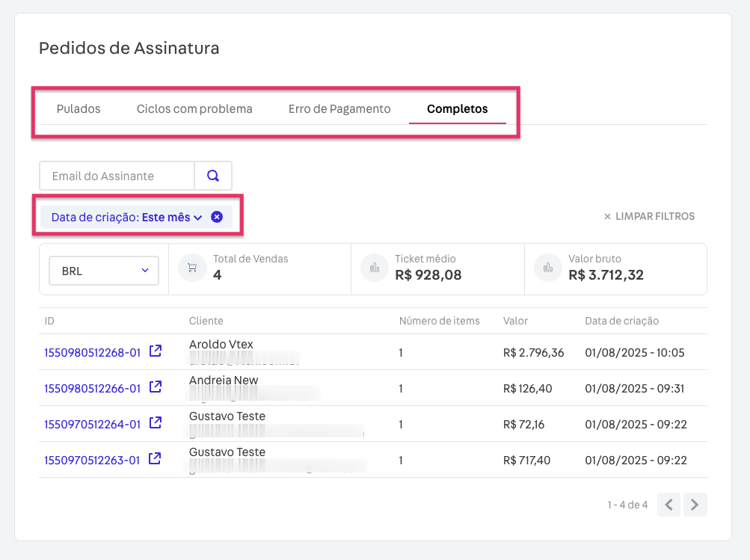This screenshot has width=750, height=560.
Task: Open external link icon for order 1550970512264-01
Action: coord(156,423)
